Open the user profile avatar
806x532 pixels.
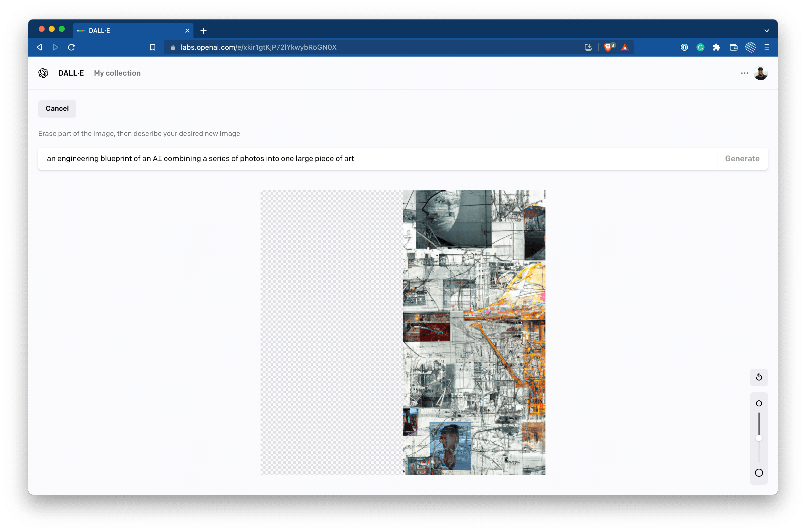pyautogui.click(x=761, y=73)
